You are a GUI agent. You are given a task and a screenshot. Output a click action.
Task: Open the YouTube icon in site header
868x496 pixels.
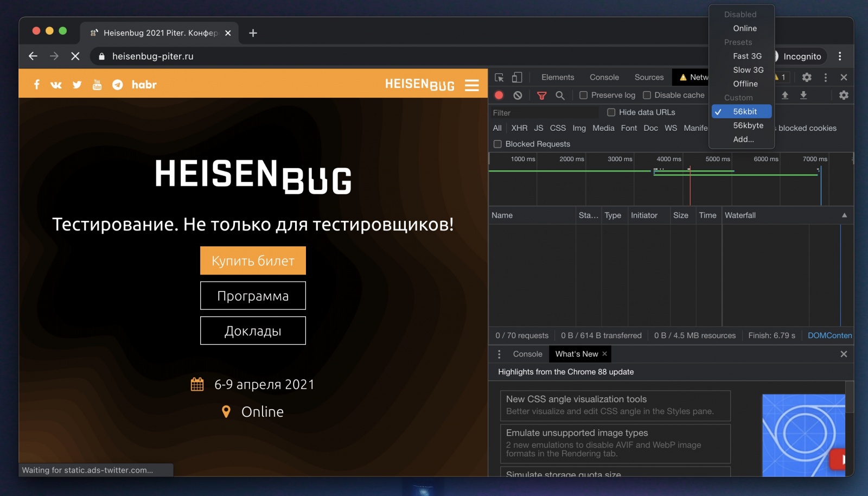[97, 85]
